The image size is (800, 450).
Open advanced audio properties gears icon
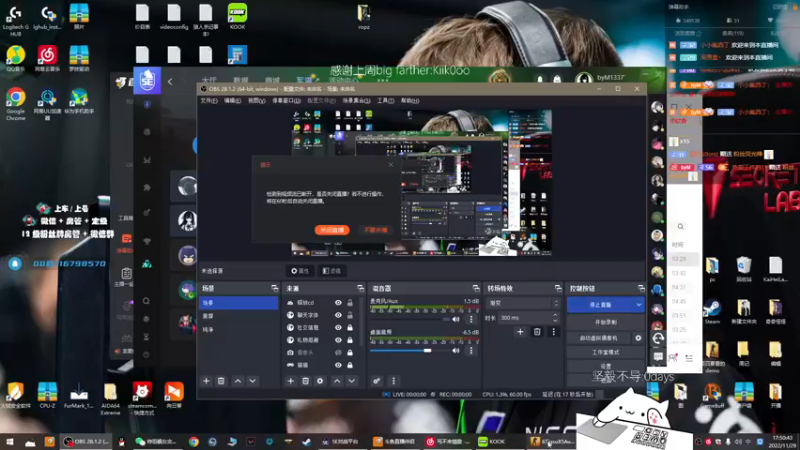pyautogui.click(x=377, y=381)
